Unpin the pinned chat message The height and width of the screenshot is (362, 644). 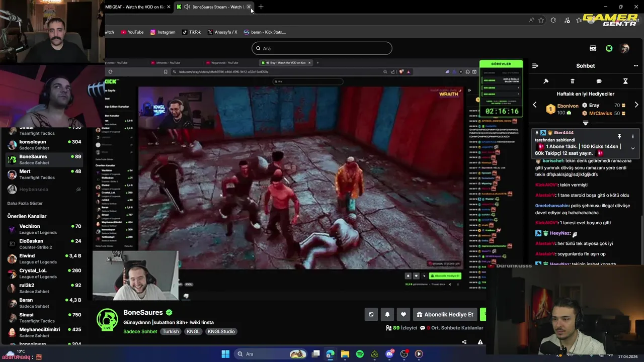[619, 136]
